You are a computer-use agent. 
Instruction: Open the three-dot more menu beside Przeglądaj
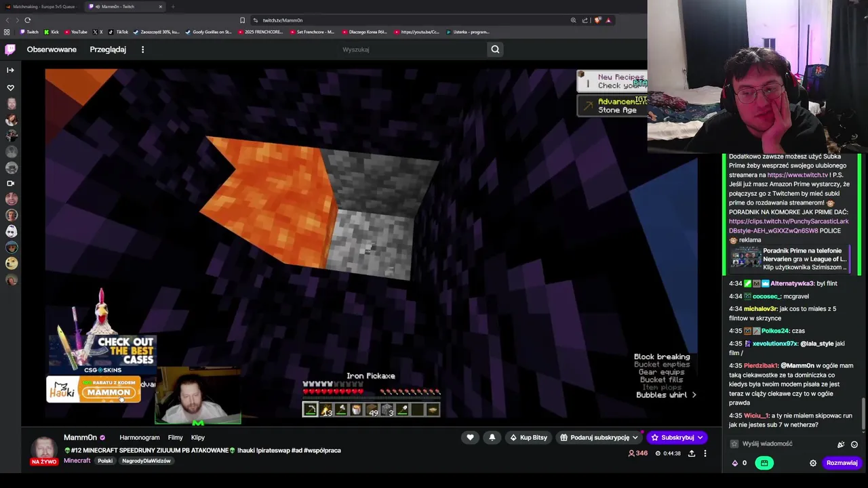click(x=142, y=49)
